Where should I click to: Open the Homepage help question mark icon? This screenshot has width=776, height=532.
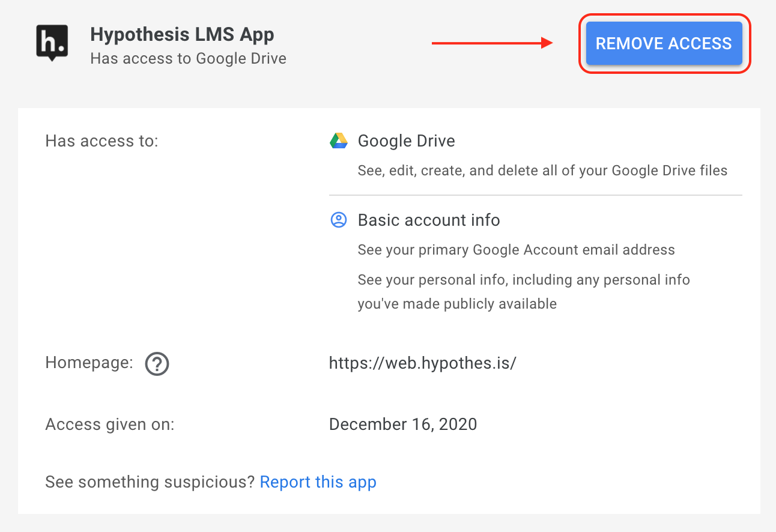click(157, 364)
